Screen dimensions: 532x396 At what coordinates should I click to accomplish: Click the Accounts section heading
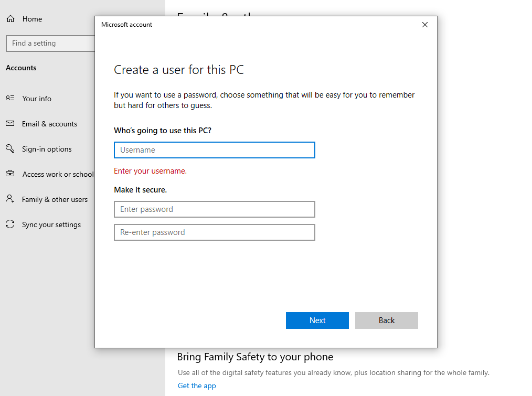(x=21, y=68)
